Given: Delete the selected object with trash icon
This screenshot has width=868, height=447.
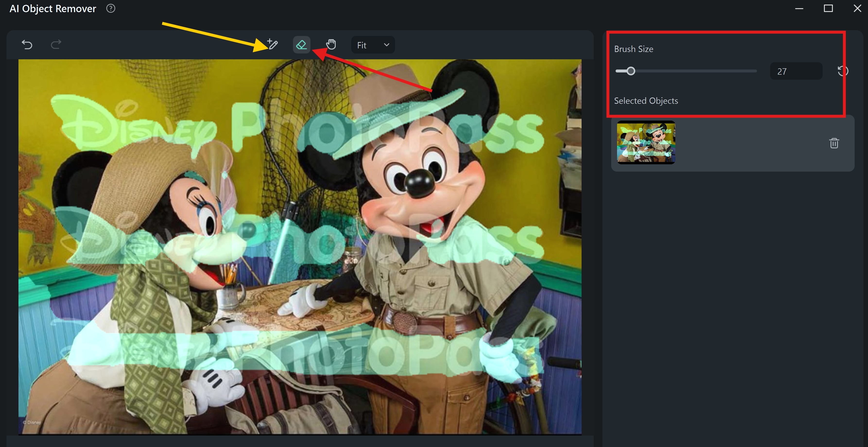Looking at the screenshot, I should pos(834,143).
